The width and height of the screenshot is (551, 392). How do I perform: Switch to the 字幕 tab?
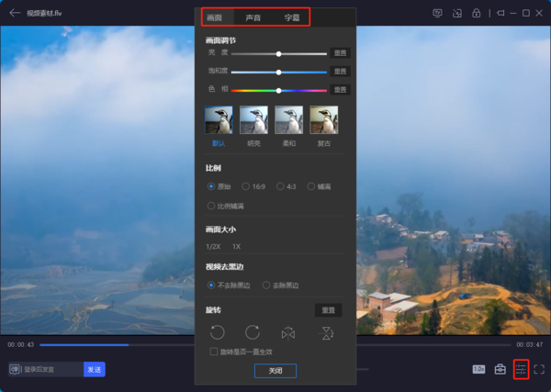click(292, 17)
